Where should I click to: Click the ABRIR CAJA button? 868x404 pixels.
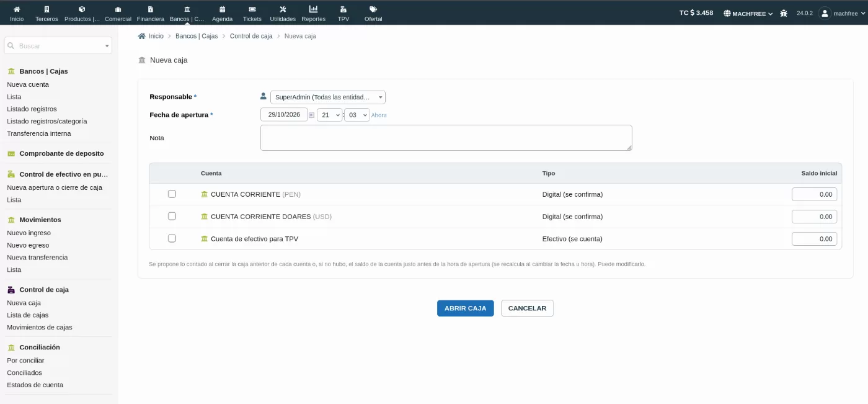pos(466,308)
